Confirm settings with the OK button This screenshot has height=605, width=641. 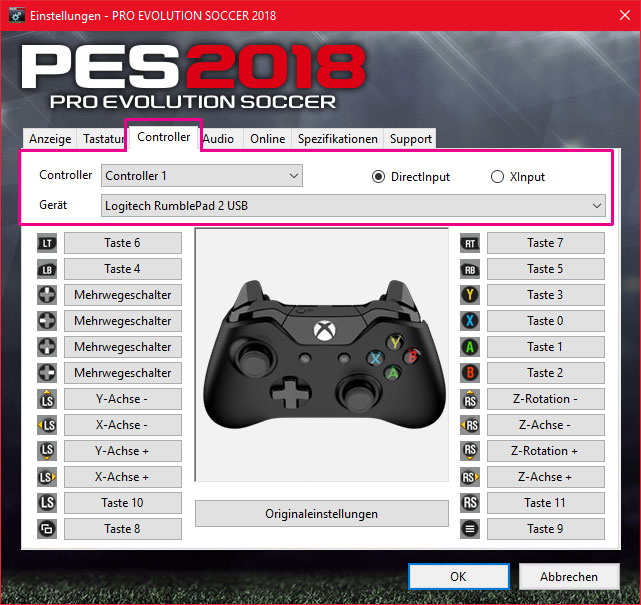(459, 576)
